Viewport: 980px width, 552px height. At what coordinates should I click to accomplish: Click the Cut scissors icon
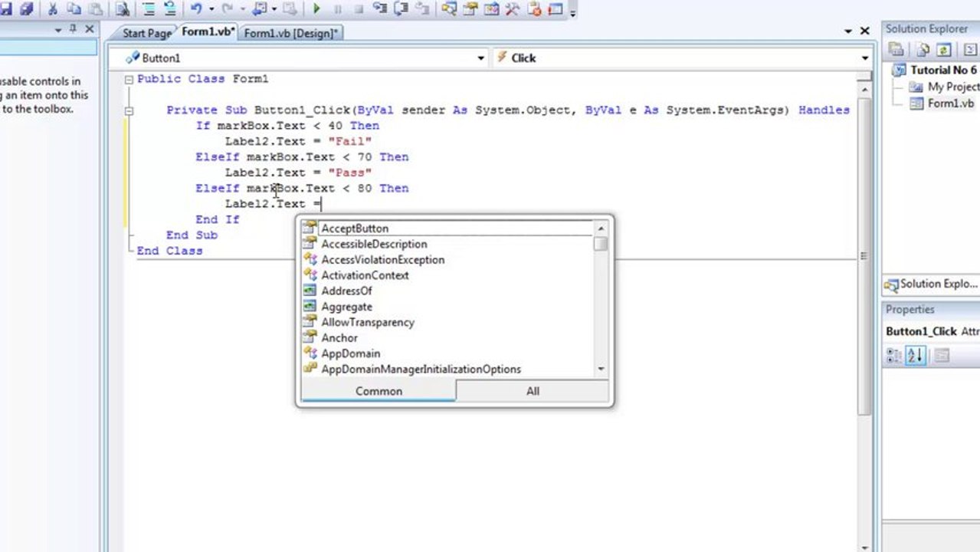(53, 9)
